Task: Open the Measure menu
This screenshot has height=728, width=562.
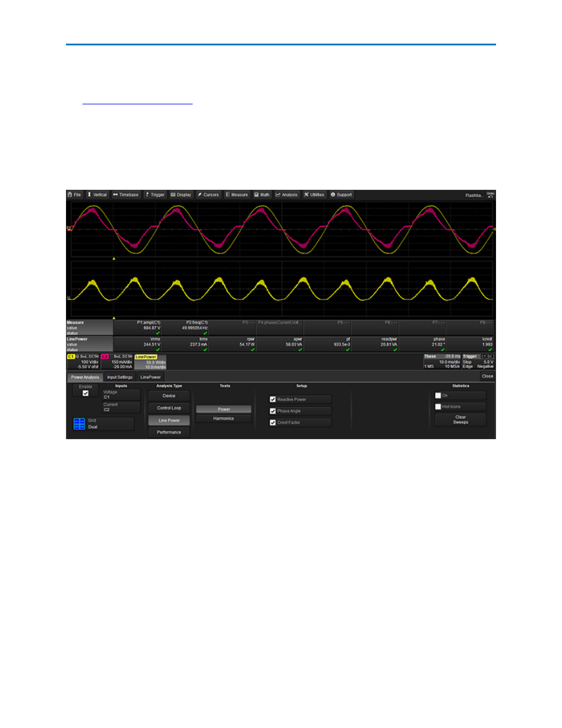Action: (237, 195)
